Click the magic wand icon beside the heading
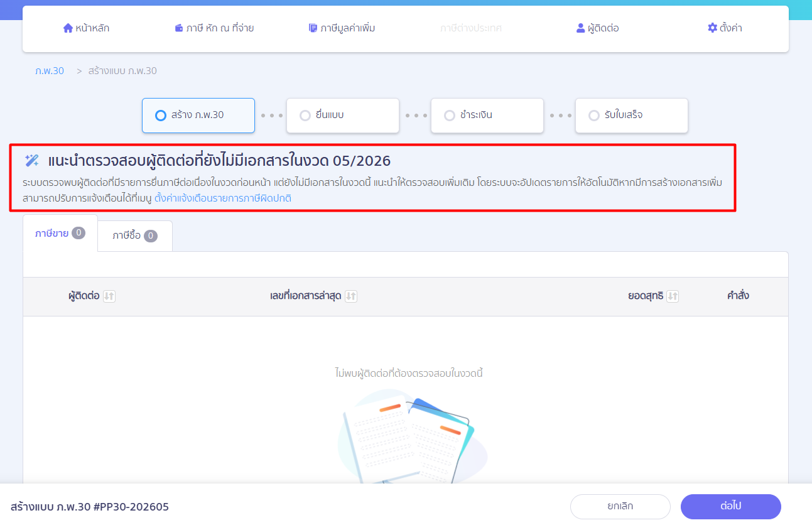This screenshot has width=812, height=530. point(32,160)
